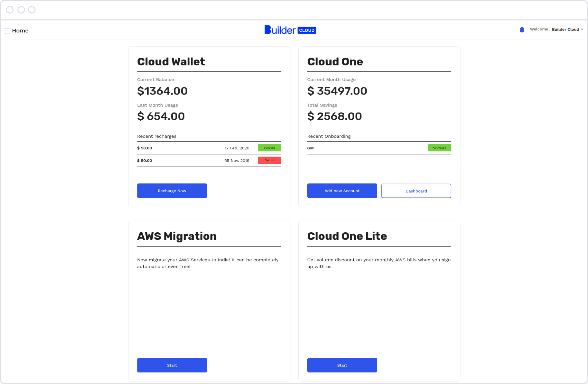The width and height of the screenshot is (588, 384).
Task: Open the hamburger menu icon
Action: pyautogui.click(x=7, y=31)
